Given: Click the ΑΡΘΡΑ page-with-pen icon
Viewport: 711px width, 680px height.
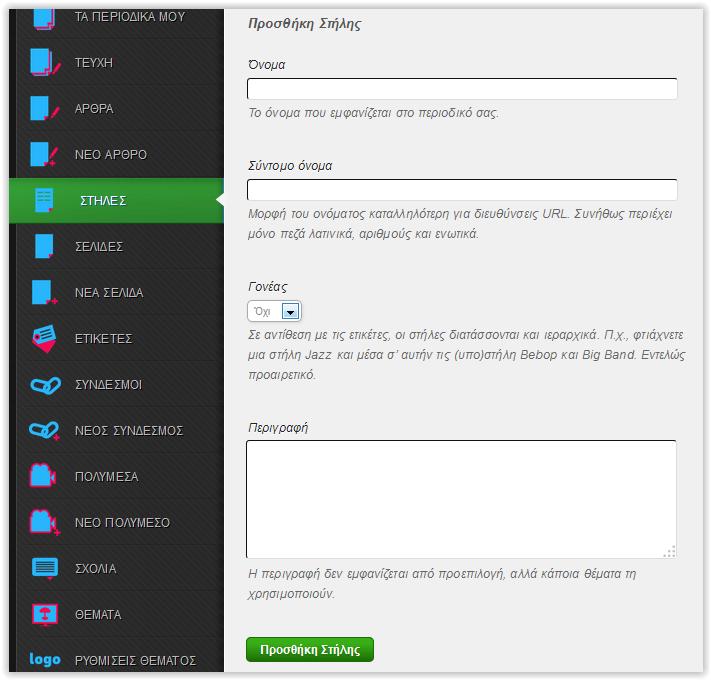Looking at the screenshot, I should pos(44,108).
